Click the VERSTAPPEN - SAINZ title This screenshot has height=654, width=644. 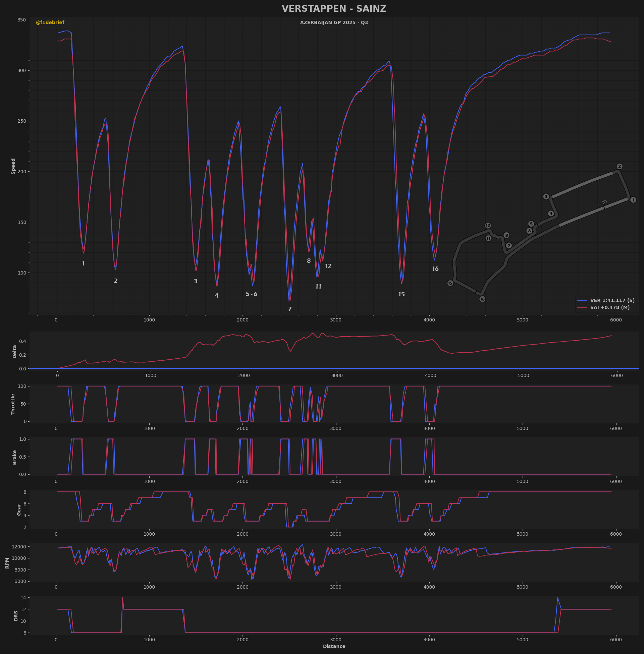point(334,9)
